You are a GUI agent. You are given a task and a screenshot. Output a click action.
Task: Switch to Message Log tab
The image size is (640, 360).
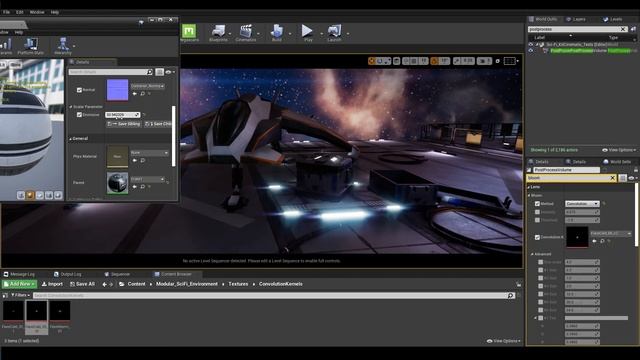(19, 274)
